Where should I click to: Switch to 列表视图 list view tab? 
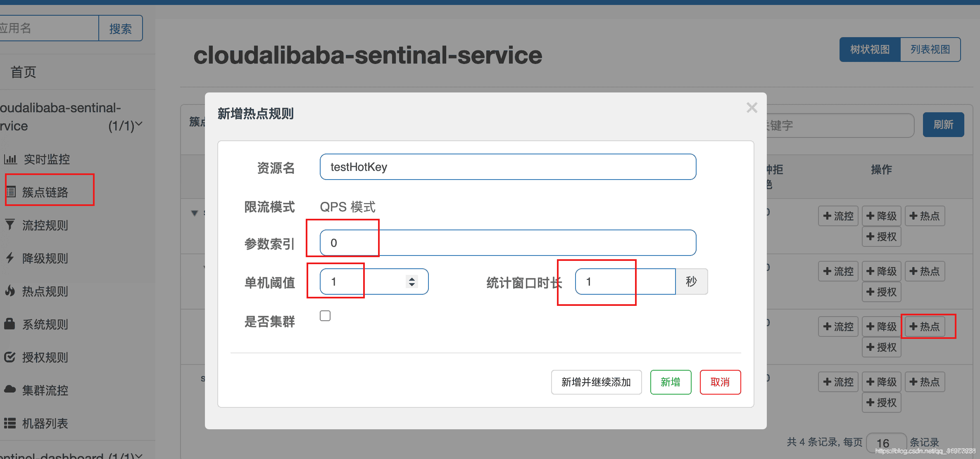point(930,49)
